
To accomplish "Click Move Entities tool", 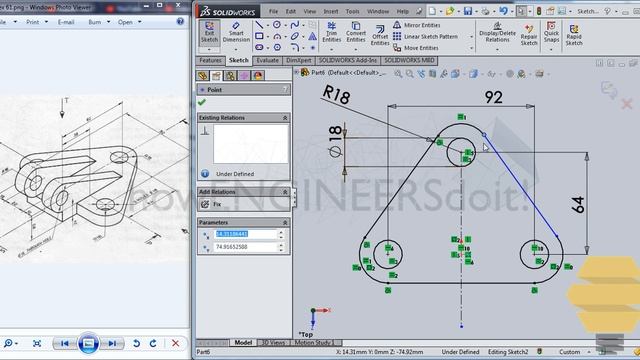I will [x=416, y=48].
